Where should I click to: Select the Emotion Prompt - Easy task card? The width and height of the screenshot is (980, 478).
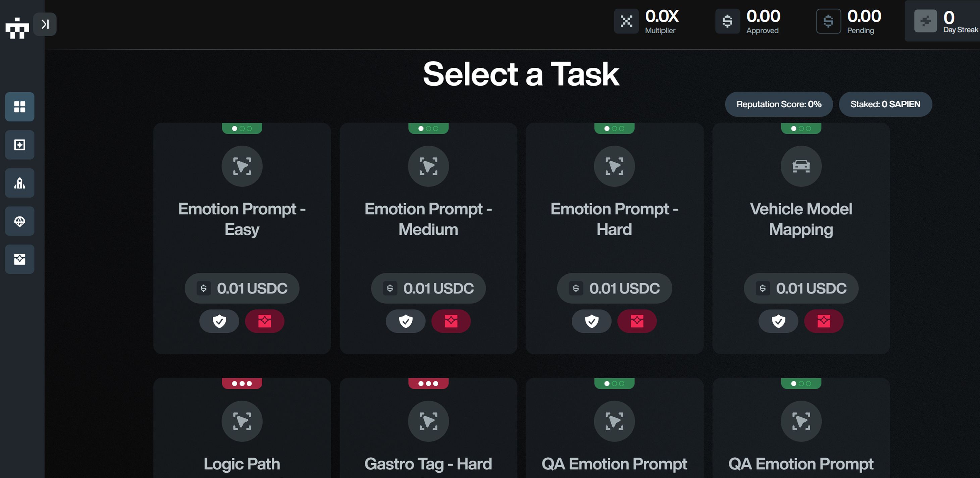click(x=242, y=219)
